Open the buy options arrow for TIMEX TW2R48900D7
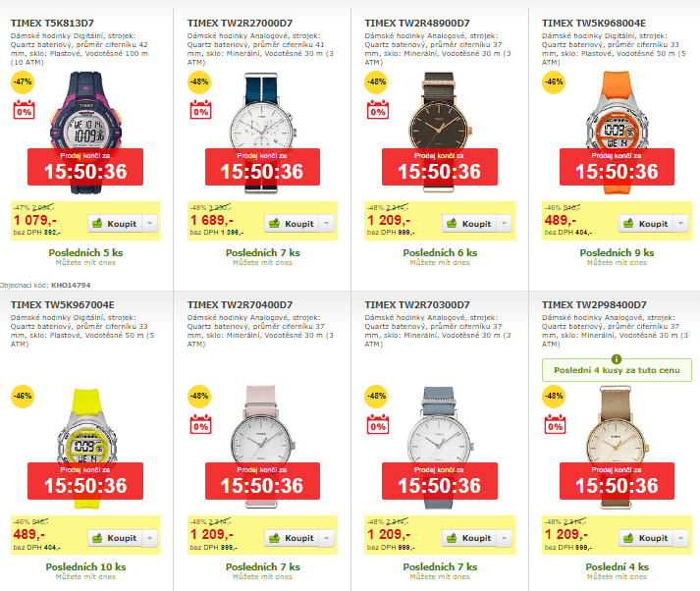This screenshot has width=700, height=591. tap(504, 224)
